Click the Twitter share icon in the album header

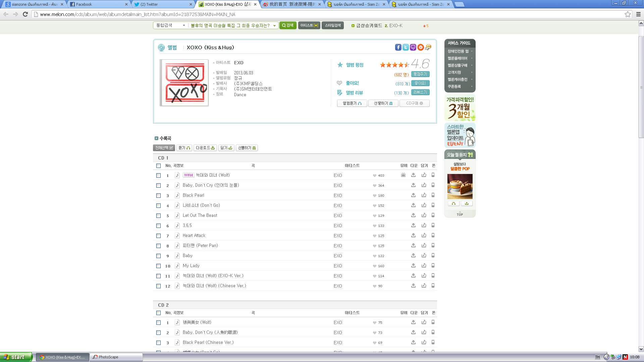click(x=406, y=47)
